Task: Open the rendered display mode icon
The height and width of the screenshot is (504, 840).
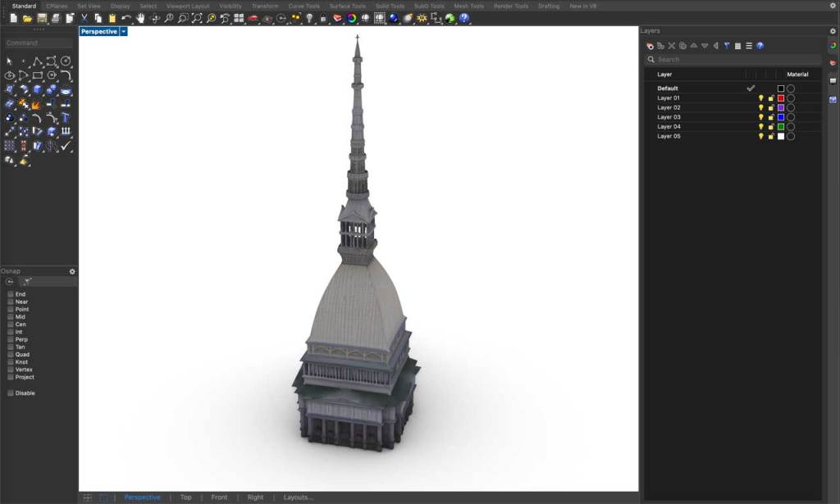Action: 253,18
